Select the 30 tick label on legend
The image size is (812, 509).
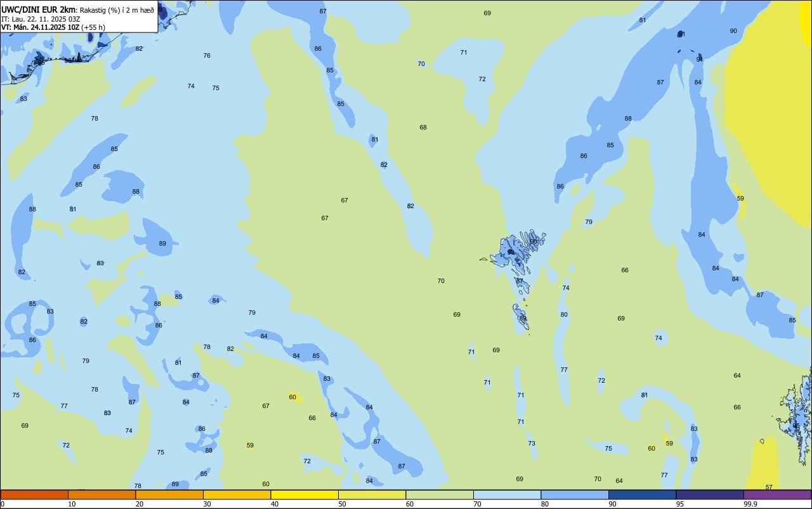[x=207, y=504]
